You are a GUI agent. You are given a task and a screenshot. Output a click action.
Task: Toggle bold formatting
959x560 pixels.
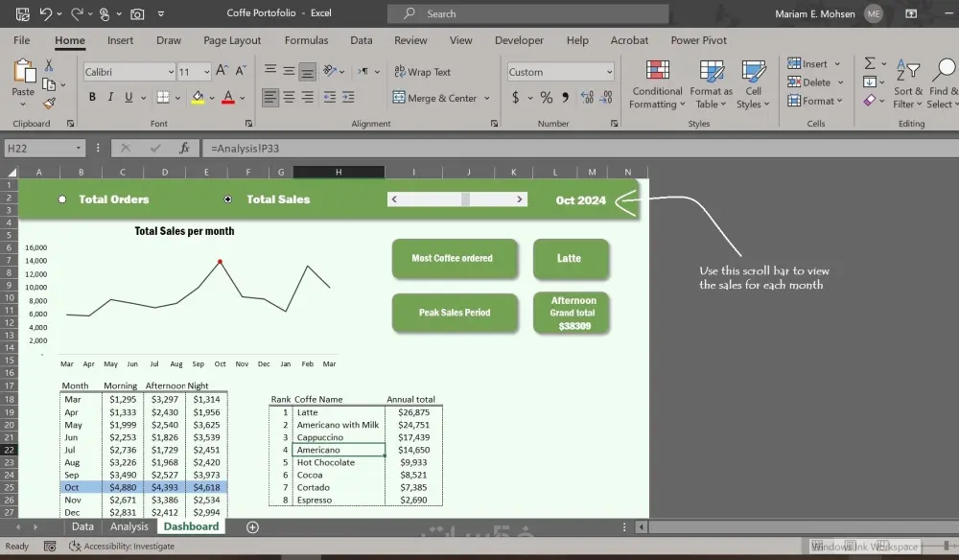92,97
